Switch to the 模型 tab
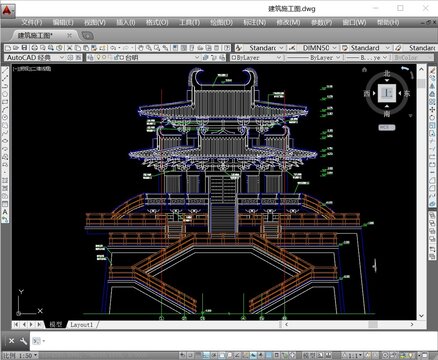 click(56, 324)
